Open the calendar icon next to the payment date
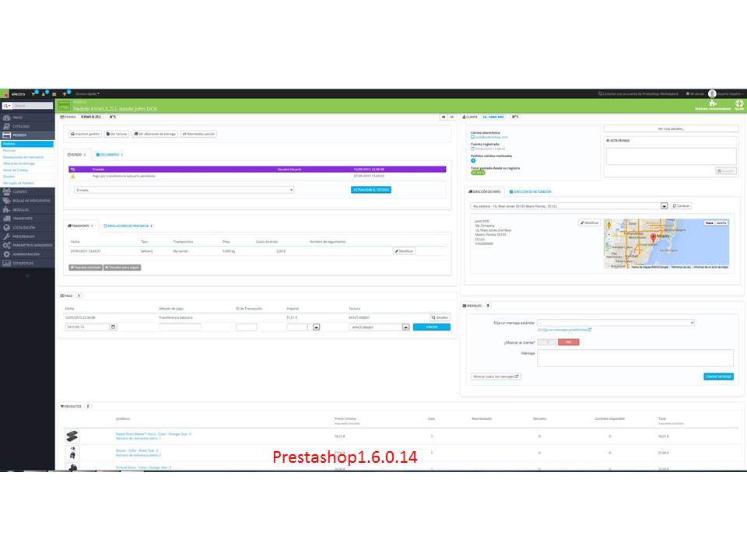 click(x=113, y=327)
